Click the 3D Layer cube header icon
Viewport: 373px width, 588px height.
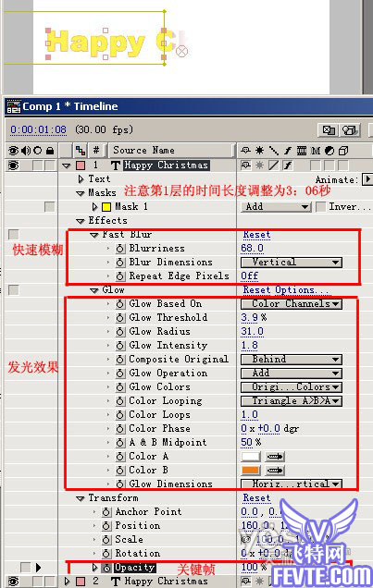pos(343,151)
